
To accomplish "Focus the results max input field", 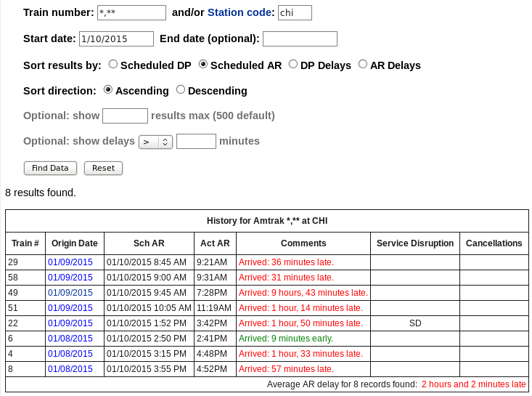I will point(125,116).
